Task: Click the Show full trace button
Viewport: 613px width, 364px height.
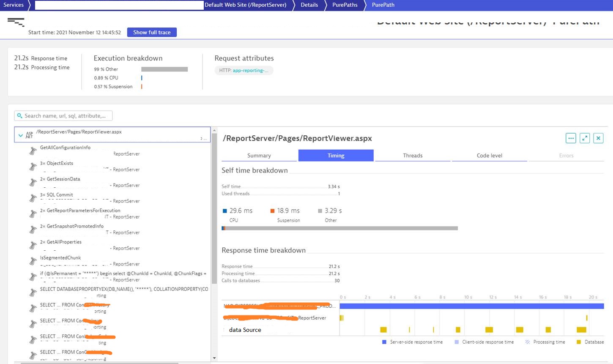Action: 152,32
